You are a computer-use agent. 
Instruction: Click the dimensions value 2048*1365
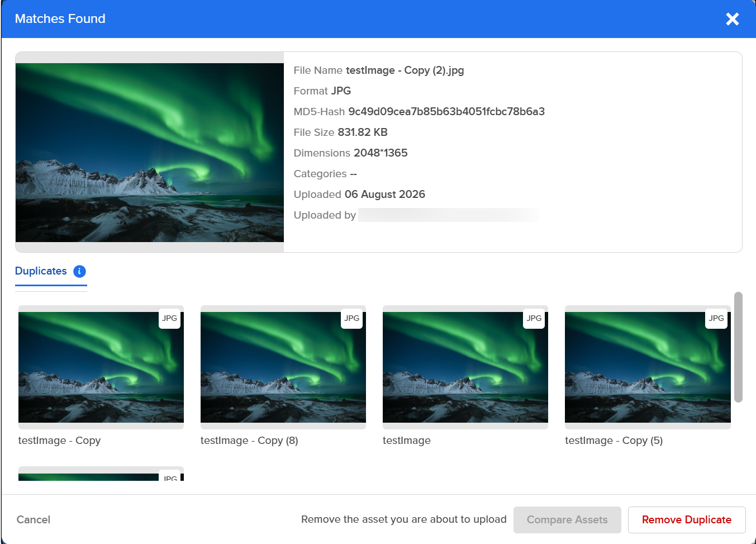[x=381, y=153]
